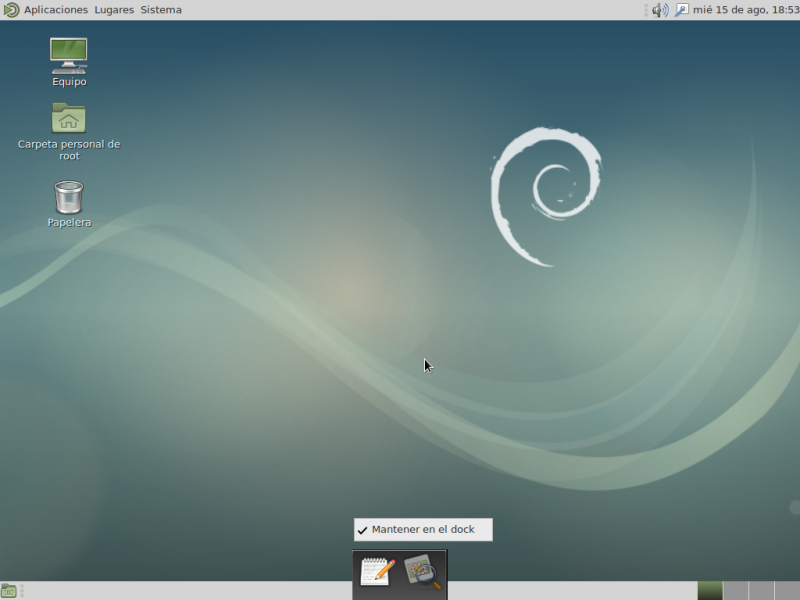Select the Papelera trash icon
This screenshot has width=800, height=600.
click(68, 197)
